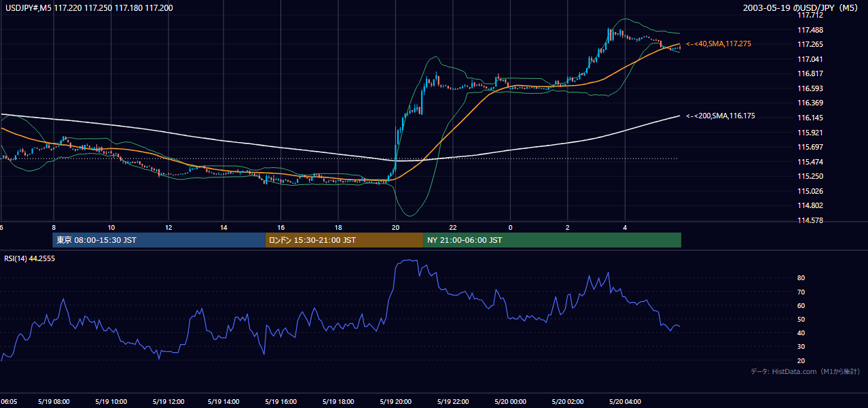Click price axis value 115.474

(810, 162)
